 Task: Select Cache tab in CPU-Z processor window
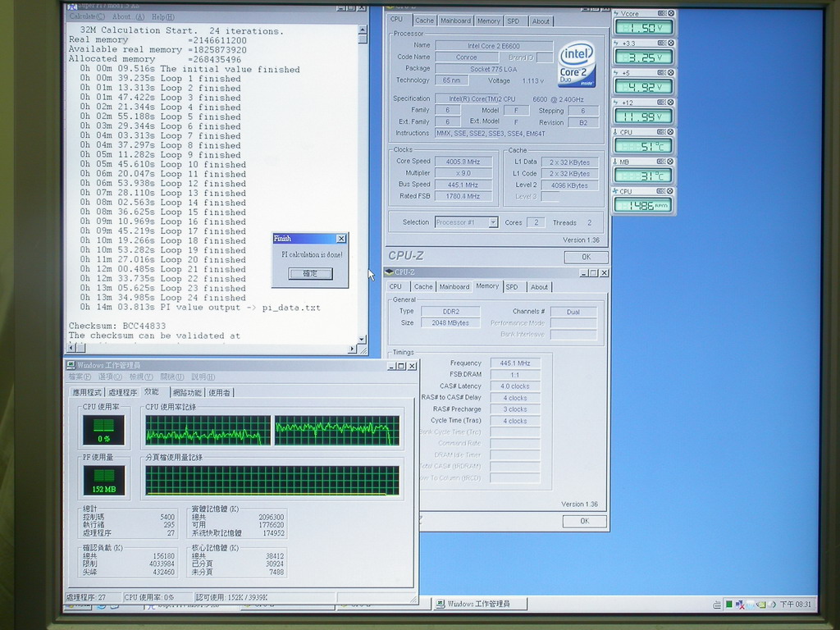click(424, 21)
